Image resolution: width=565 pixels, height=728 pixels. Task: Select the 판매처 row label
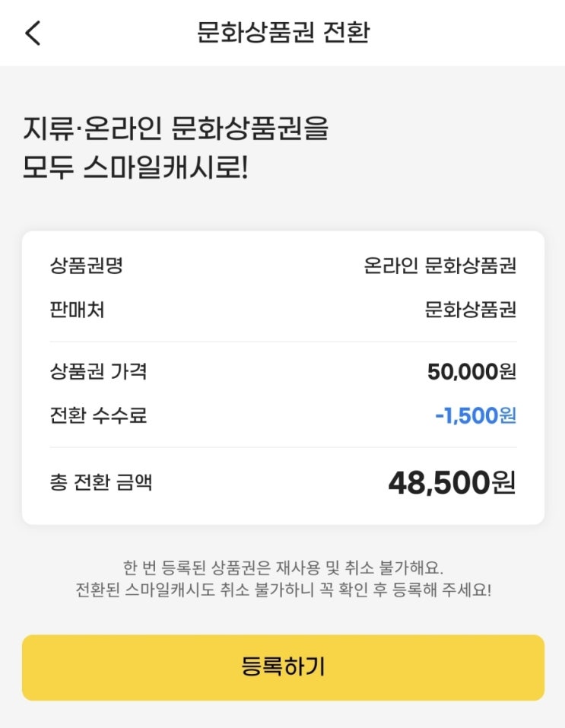click(x=77, y=310)
